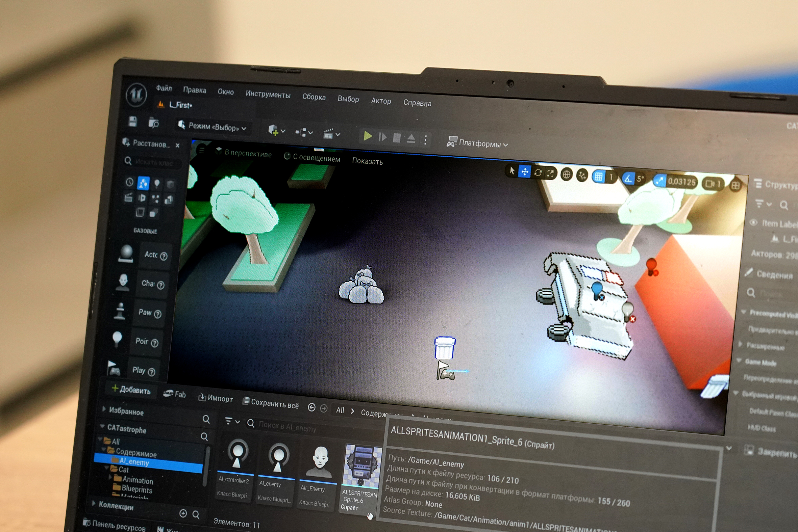Open the Инструменты menu
This screenshot has height=532, width=798.
tap(268, 94)
